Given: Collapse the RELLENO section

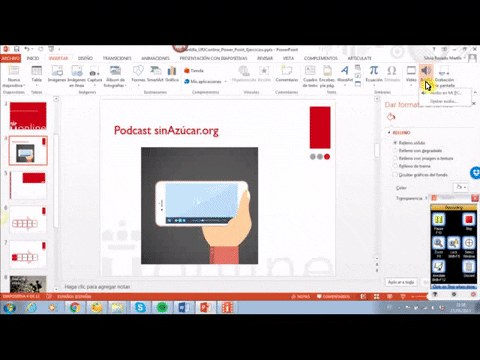Looking at the screenshot, I should click(389, 133).
